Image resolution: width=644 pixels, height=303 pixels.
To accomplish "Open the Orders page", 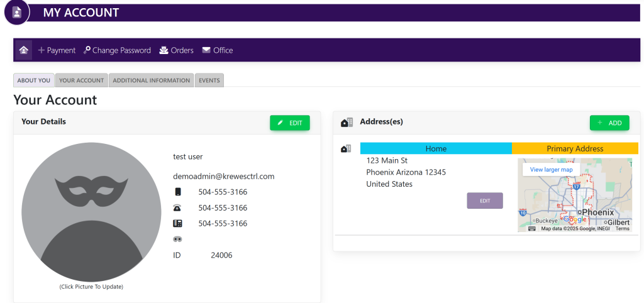I will (x=176, y=50).
